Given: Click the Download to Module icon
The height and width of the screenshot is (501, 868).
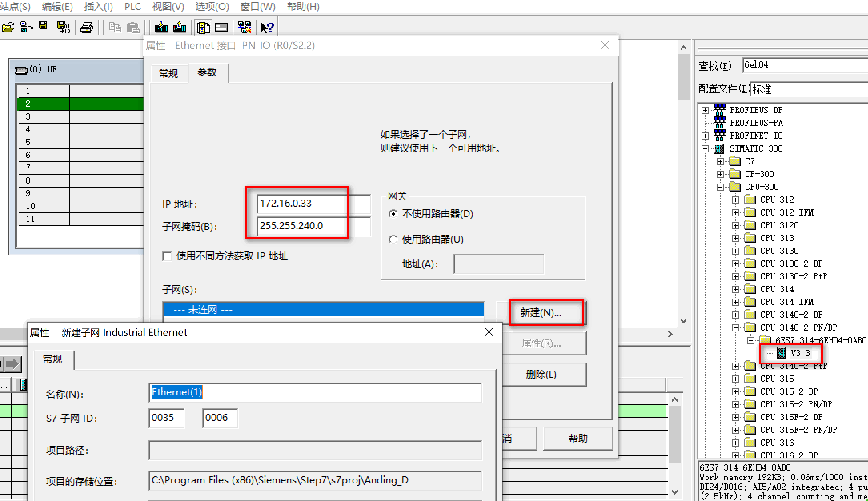Looking at the screenshot, I should [161, 27].
